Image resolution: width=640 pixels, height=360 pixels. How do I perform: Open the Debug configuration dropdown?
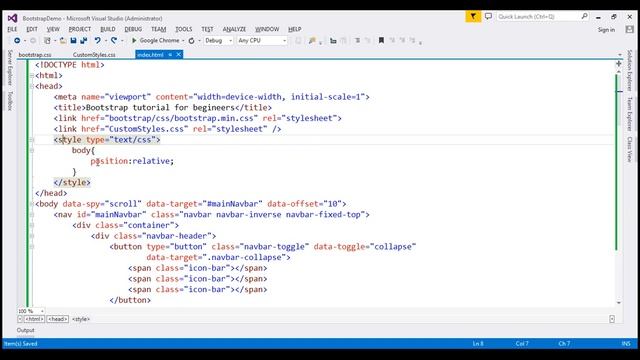pos(218,40)
